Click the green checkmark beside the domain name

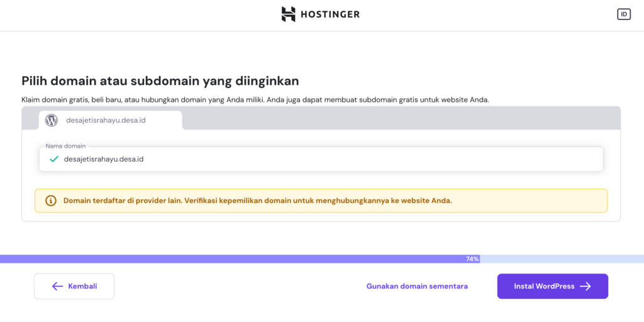click(53, 159)
